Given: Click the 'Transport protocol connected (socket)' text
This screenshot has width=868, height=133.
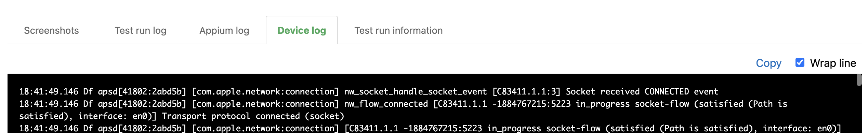Looking at the screenshot, I should point(253,116).
